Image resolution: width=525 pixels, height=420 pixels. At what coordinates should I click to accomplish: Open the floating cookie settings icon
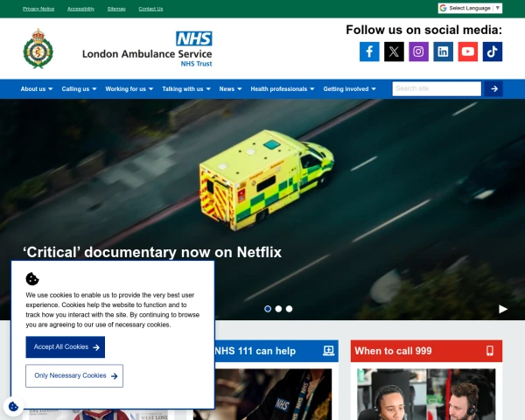click(13, 406)
